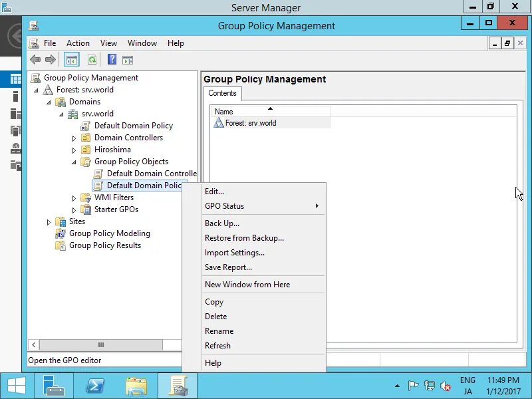The image size is (532, 399).
Task: Collapse the Group Policy Objects node
Action: pos(74,162)
